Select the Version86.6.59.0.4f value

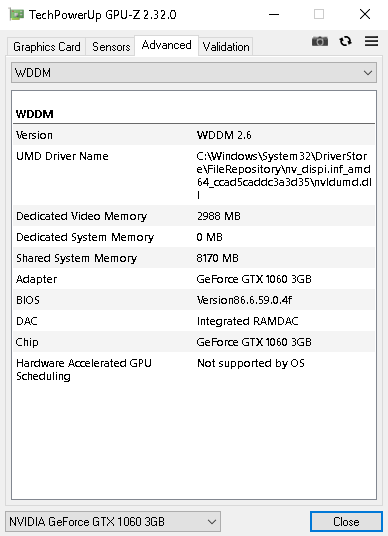244,300
